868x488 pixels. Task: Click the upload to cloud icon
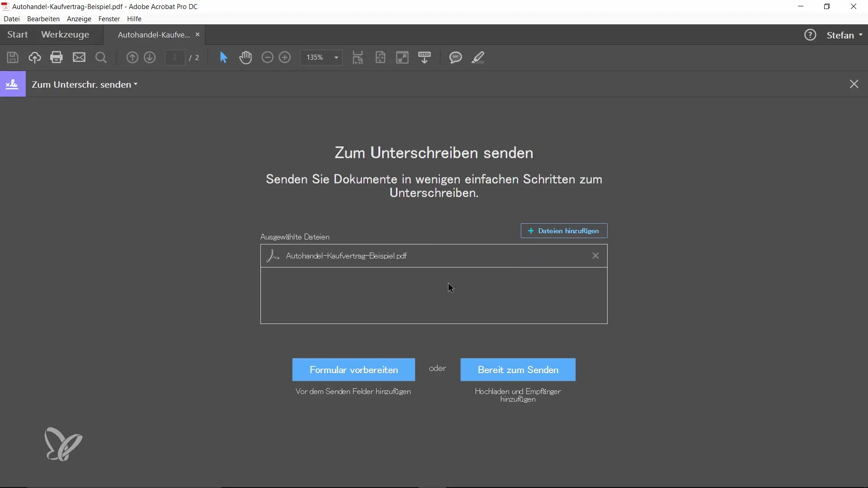[35, 57]
